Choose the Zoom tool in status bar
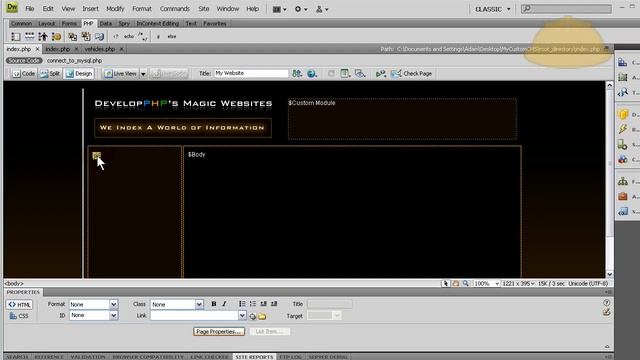This screenshot has height=360, width=640. click(466, 283)
